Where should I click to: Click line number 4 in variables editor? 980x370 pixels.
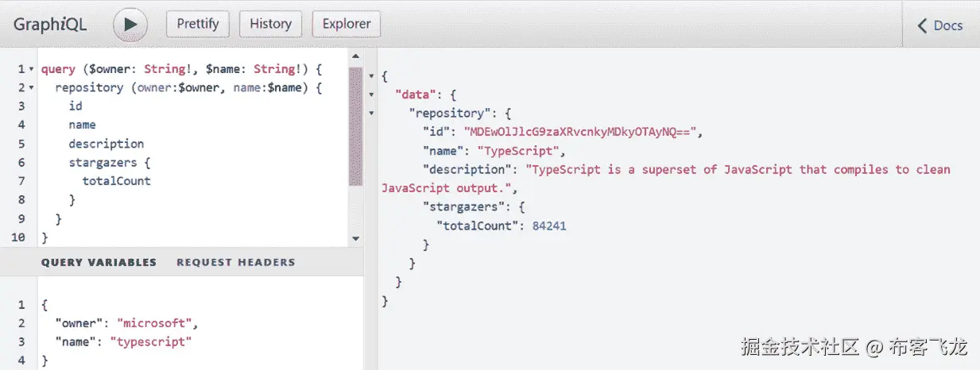(x=21, y=360)
